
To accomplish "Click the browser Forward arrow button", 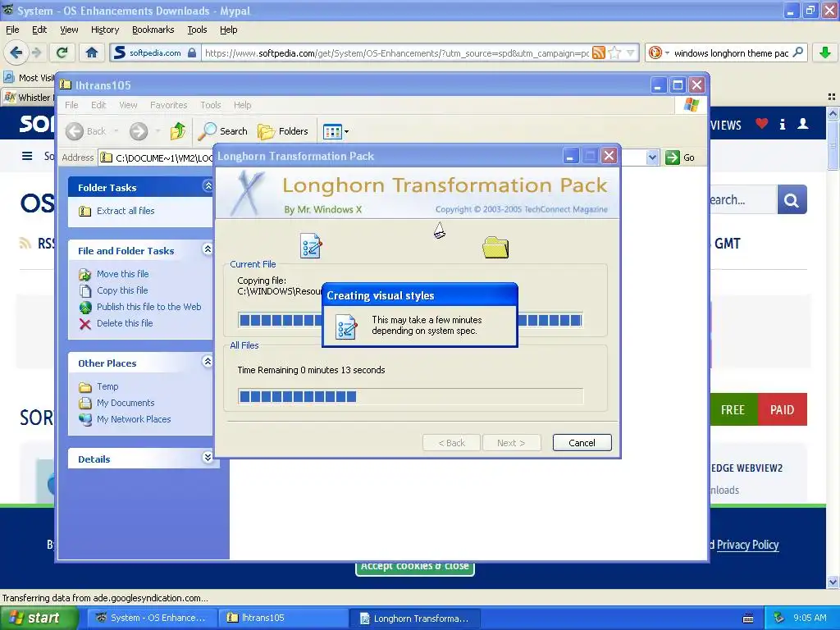I will point(36,52).
